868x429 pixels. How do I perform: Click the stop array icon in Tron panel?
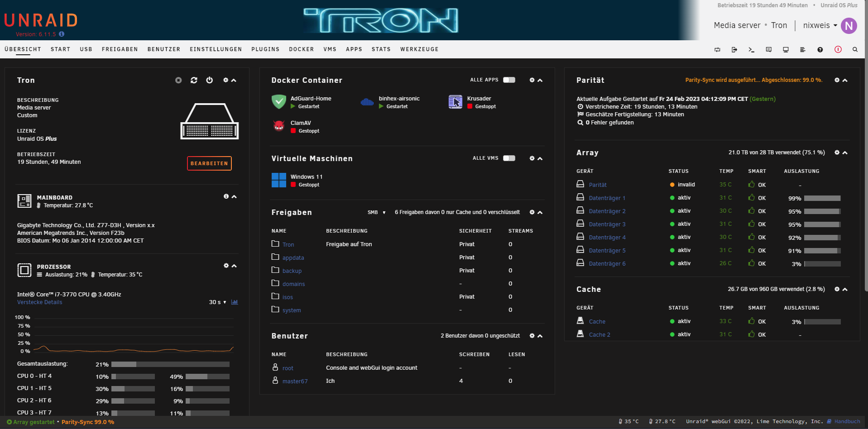tap(178, 80)
